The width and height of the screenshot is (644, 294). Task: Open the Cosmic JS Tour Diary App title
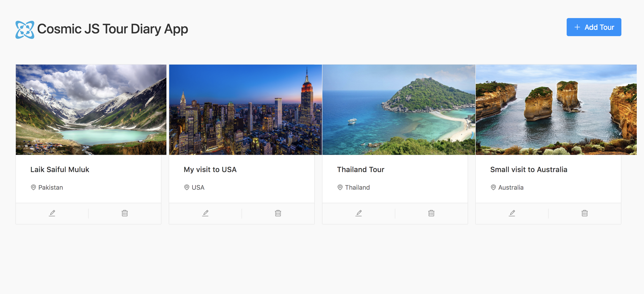click(x=113, y=29)
